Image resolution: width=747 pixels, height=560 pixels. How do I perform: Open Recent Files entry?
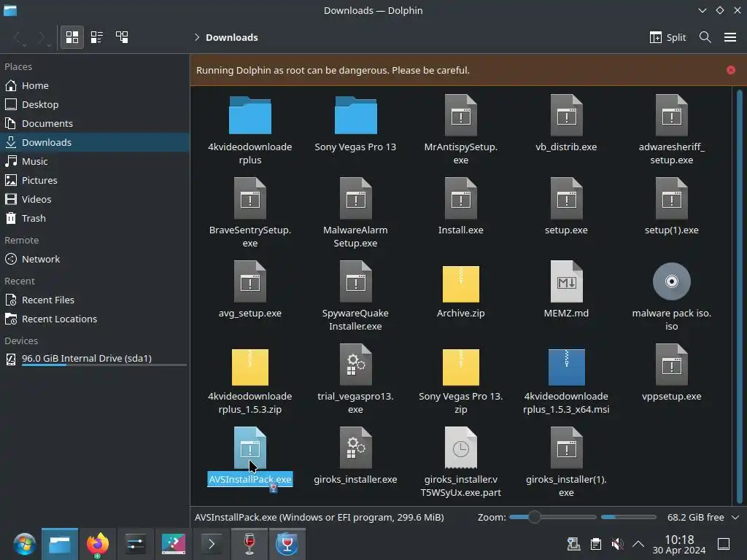point(94,300)
